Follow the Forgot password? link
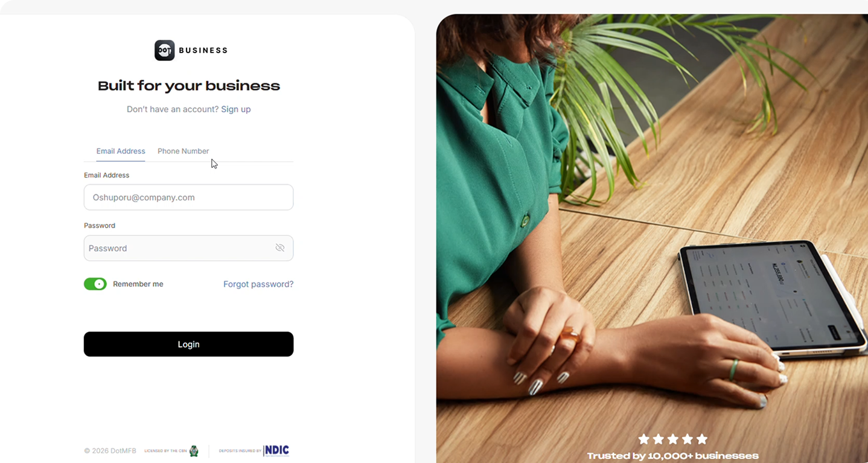This screenshot has width=868, height=463. [x=258, y=284]
